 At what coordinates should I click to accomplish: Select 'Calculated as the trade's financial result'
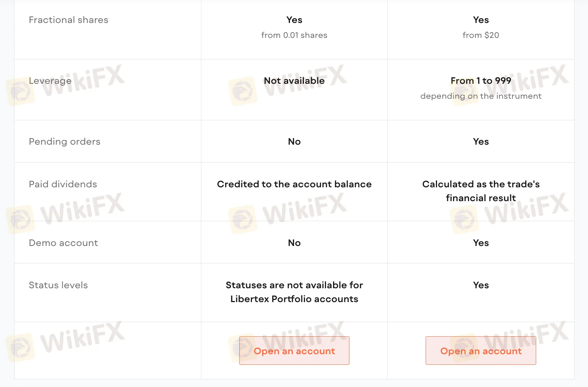pos(481,191)
